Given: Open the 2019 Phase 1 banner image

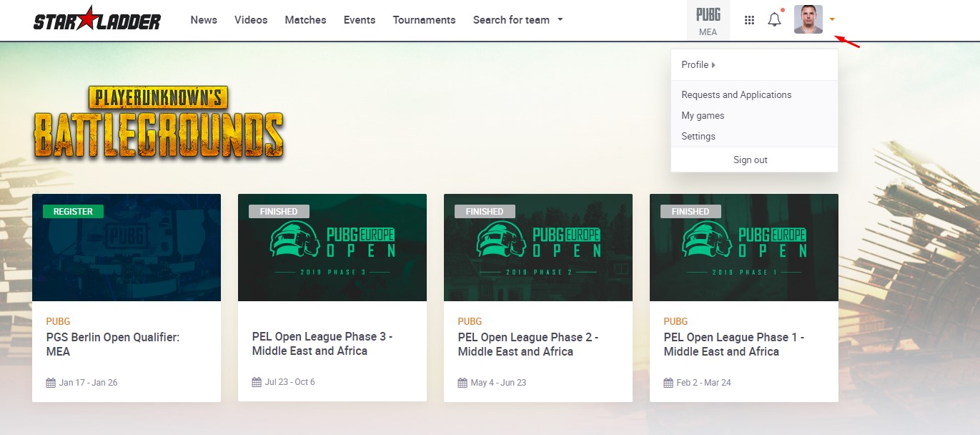Looking at the screenshot, I should point(744,248).
